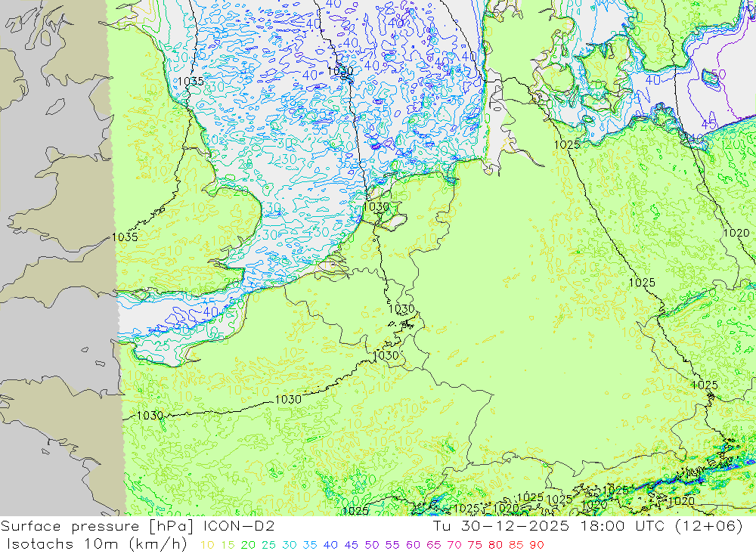756x554 pixels.
Task: Select legend value 70 in isotach scale
Action: (x=454, y=545)
